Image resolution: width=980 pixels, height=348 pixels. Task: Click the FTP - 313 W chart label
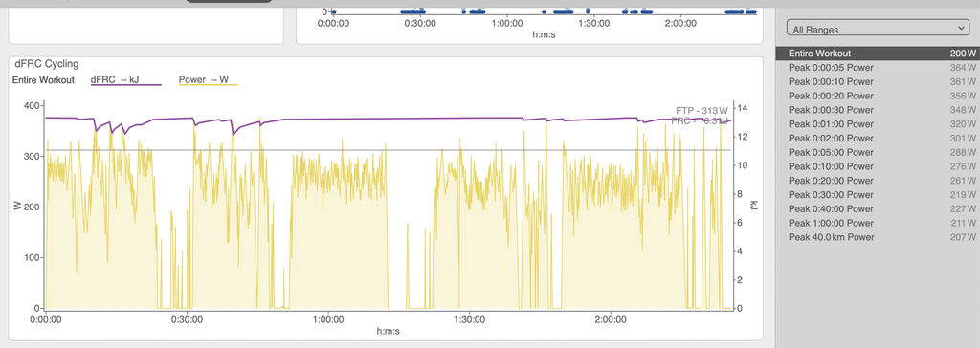[702, 111]
